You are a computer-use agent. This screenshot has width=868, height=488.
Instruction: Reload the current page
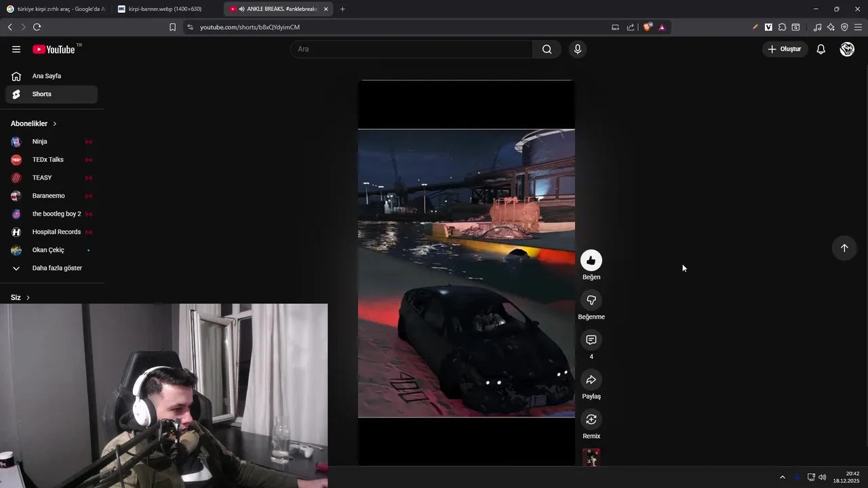37,27
